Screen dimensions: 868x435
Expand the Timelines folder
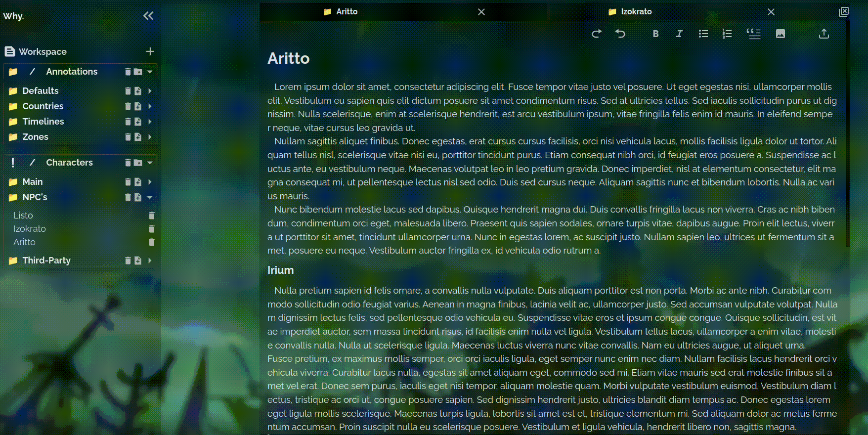[x=150, y=122]
